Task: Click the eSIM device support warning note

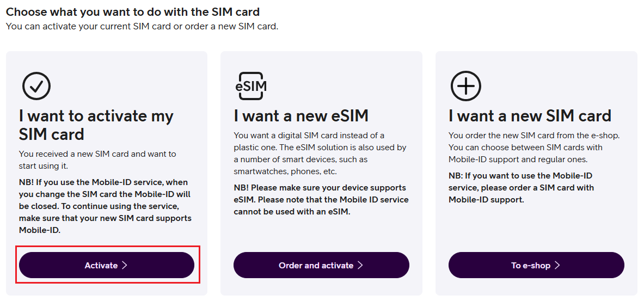Action: pos(321,200)
